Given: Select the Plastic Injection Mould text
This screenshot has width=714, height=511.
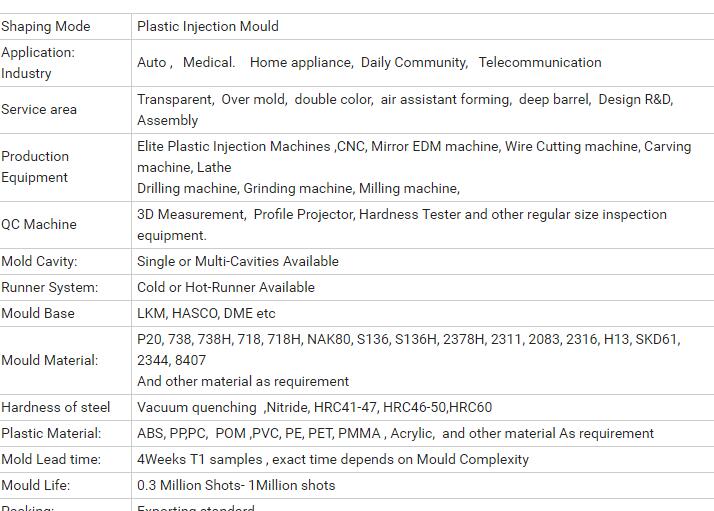Looking at the screenshot, I should point(208,26).
